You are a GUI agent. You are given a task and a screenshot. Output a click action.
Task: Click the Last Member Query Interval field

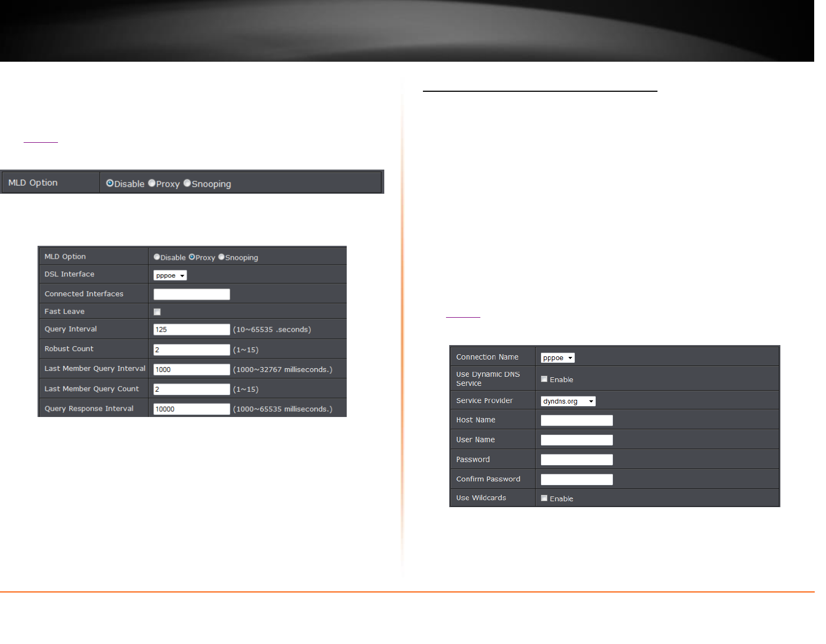tap(192, 370)
